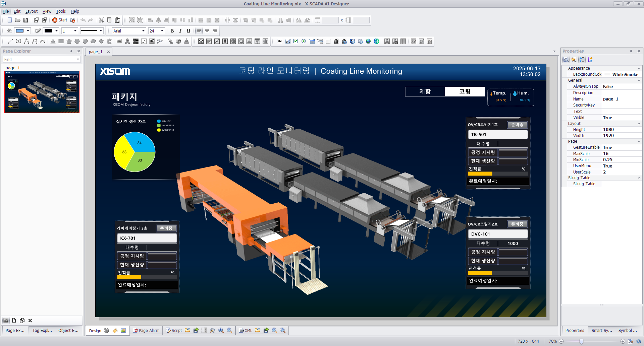Click the fill color paint bucket icon
The image size is (644, 346).
tap(9, 31)
